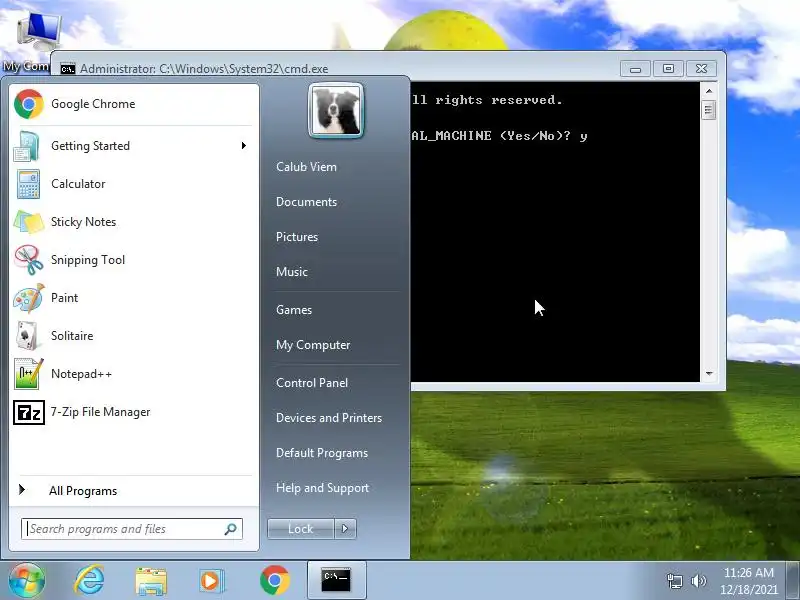Open Documents from the Start menu
The height and width of the screenshot is (600, 800).
click(306, 202)
